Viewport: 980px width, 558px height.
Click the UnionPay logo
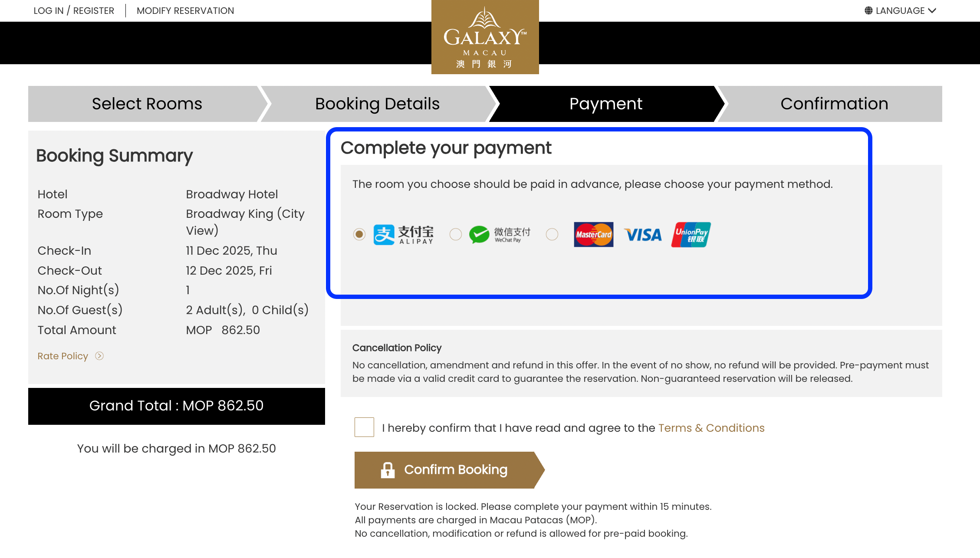[x=691, y=235]
